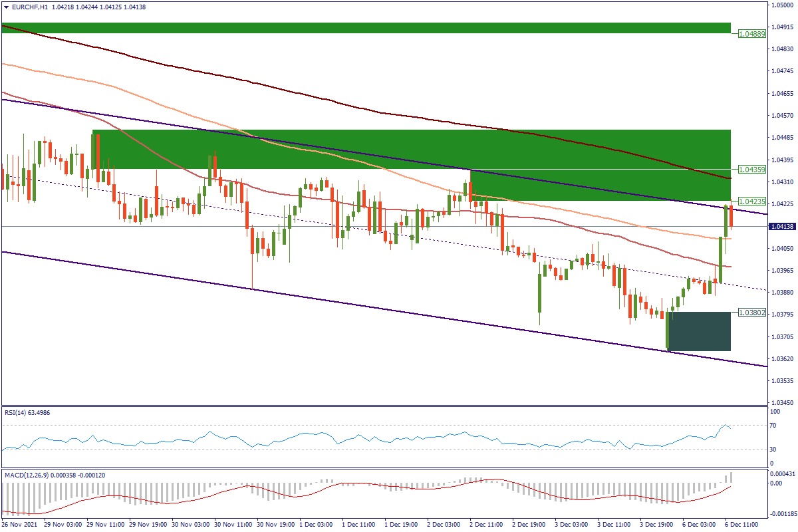Click the triangle arrow beside EURCHF,H1 title
Screen dimensions: 798x532
tap(5, 7)
